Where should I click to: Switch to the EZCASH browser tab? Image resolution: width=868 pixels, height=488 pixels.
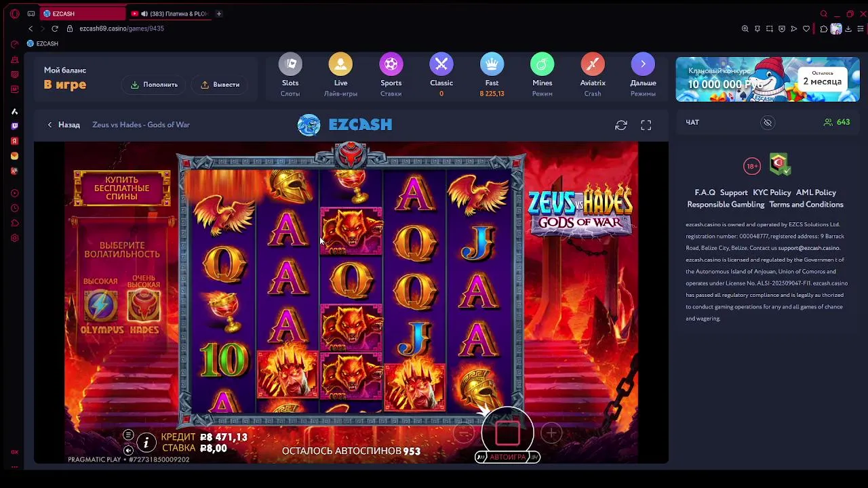pyautogui.click(x=83, y=14)
